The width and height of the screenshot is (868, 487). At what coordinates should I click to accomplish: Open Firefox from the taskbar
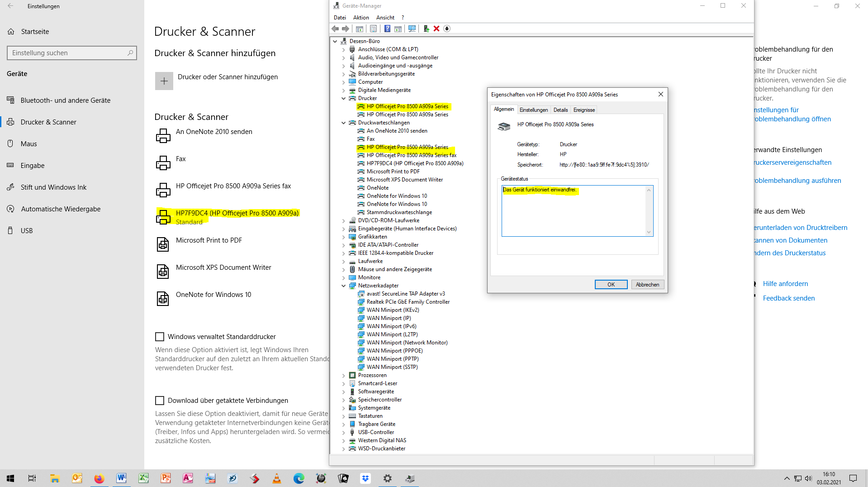point(99,478)
